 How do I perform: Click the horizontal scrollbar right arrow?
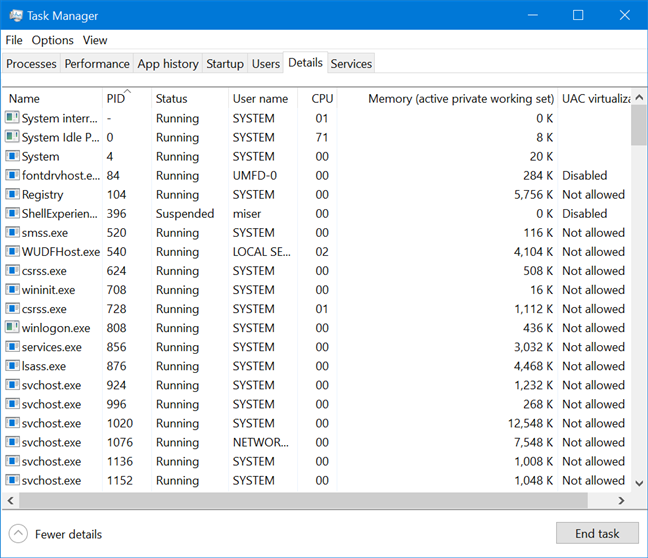621,501
